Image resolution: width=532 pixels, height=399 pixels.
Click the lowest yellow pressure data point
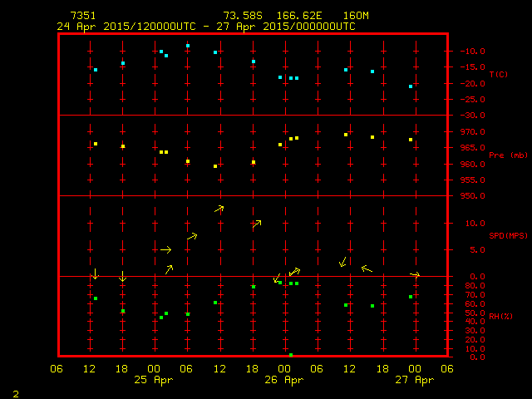coord(215,166)
